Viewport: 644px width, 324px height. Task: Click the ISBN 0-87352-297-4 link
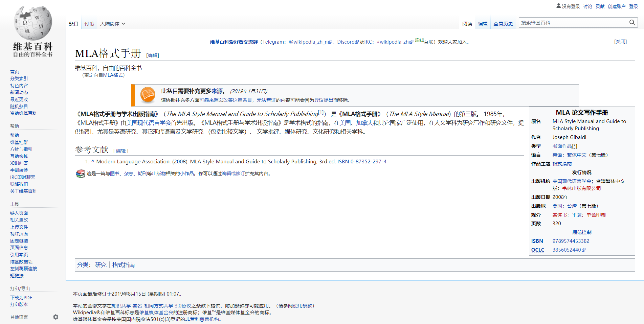pyautogui.click(x=361, y=161)
